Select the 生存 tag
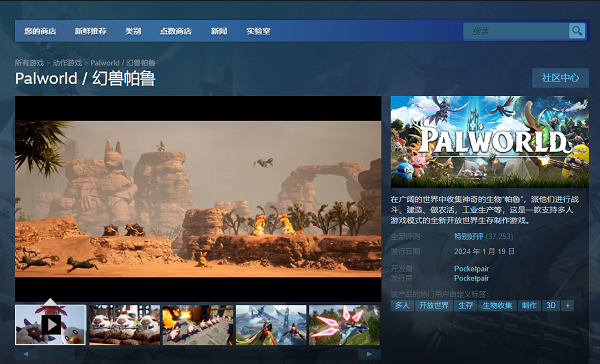 coord(466,305)
